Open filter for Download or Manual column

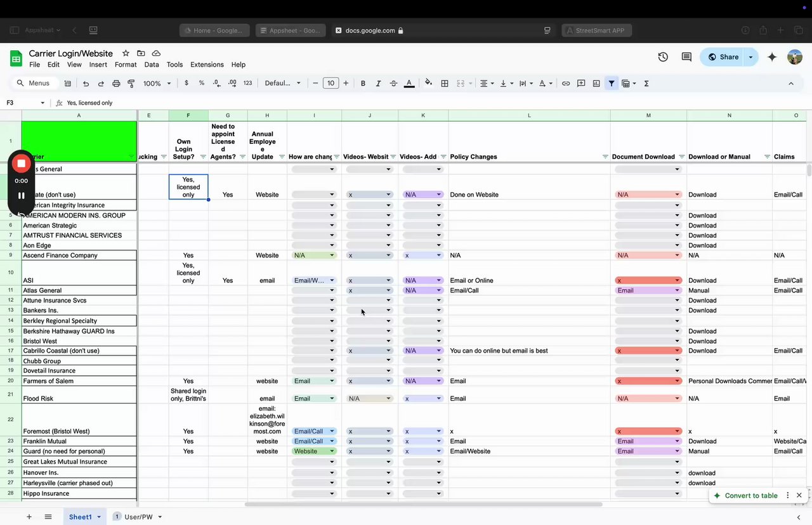pyautogui.click(x=767, y=157)
